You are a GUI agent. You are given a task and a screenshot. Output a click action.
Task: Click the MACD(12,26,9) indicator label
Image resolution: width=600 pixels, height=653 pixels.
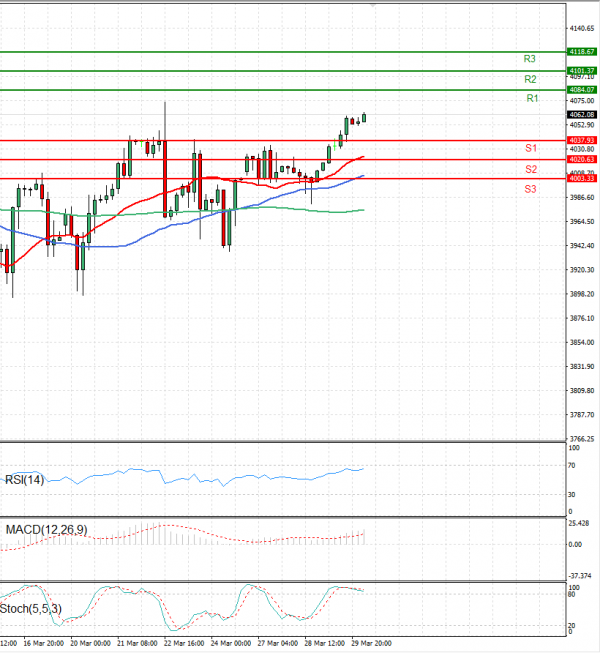point(47,530)
